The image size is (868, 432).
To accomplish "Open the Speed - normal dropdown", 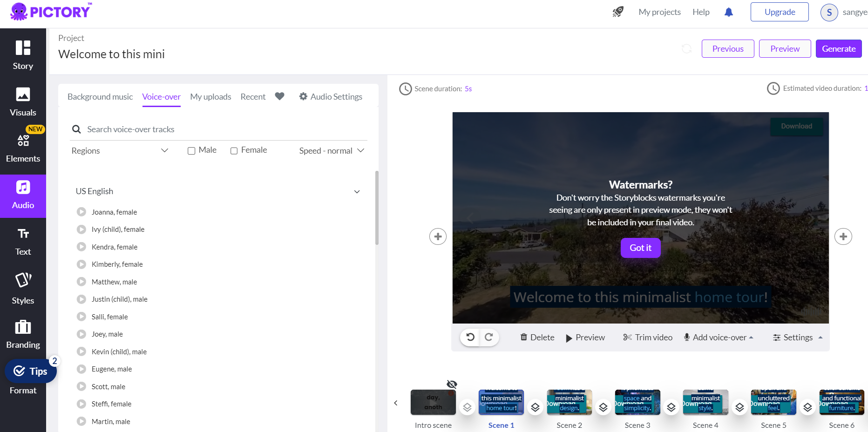I will point(332,151).
